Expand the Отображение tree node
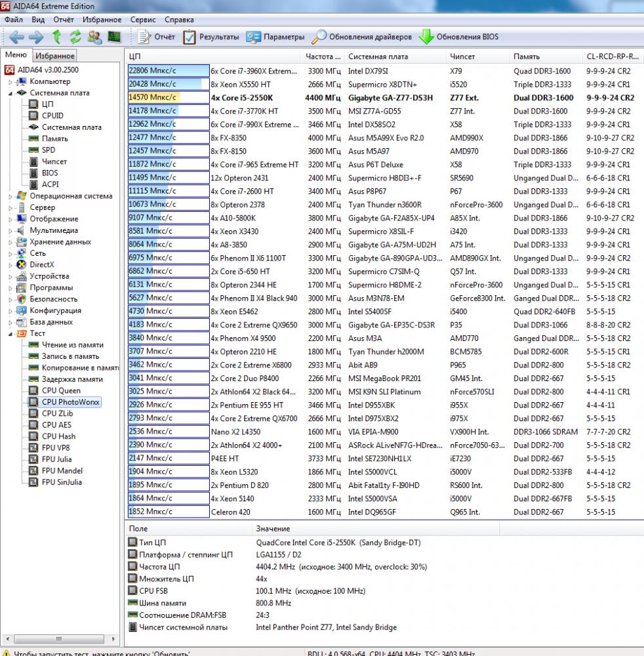The width and height of the screenshot is (644, 656). click(10, 219)
